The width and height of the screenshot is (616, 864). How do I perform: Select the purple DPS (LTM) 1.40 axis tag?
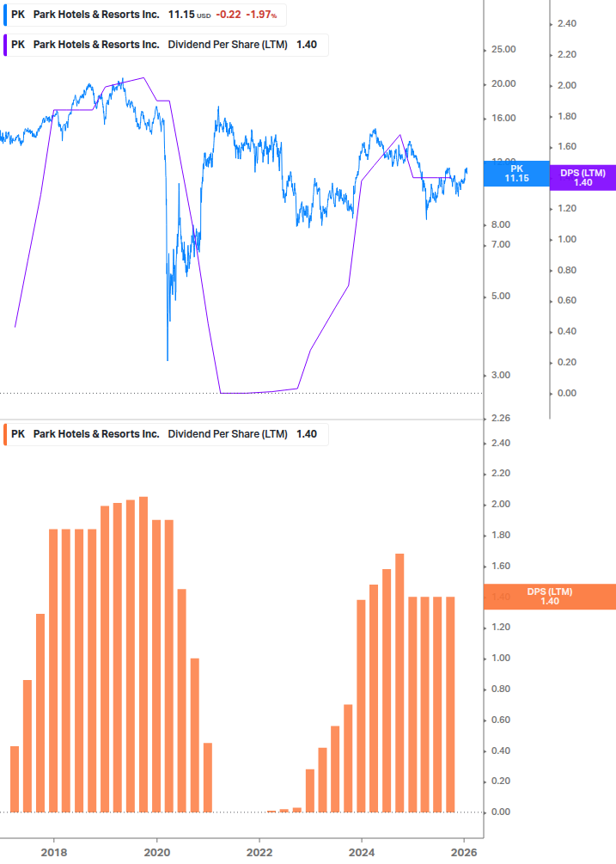[x=583, y=177]
